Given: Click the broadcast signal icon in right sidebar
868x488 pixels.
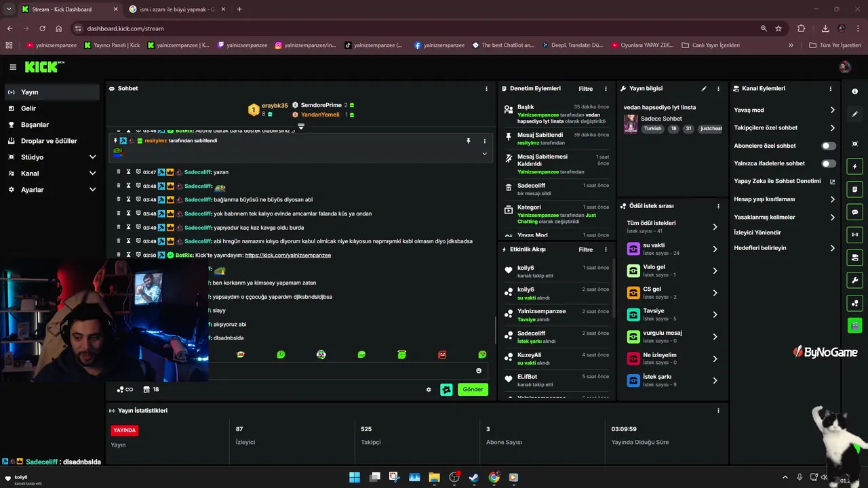Looking at the screenshot, I should [x=854, y=235].
